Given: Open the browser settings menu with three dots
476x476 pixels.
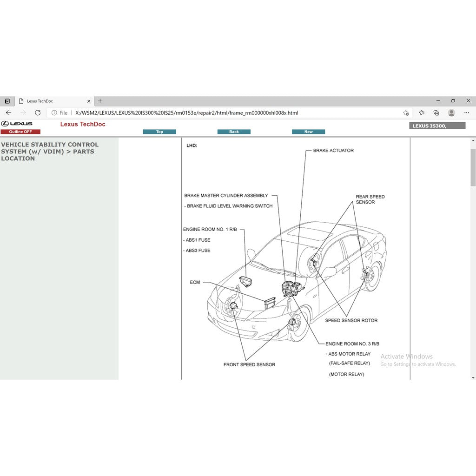Looking at the screenshot, I should pyautogui.click(x=467, y=112).
